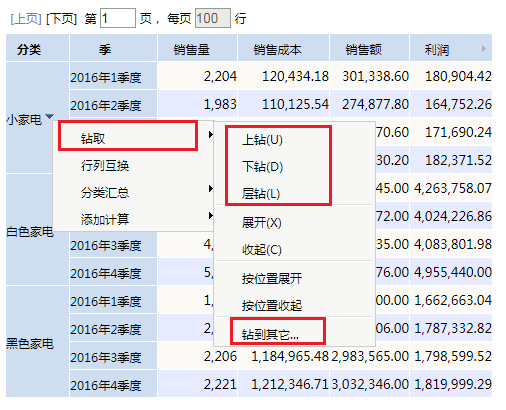Image resolution: width=506 pixels, height=410 pixels.
Task: Select 小家电 2016年1季度 row label
Action: pos(113,76)
